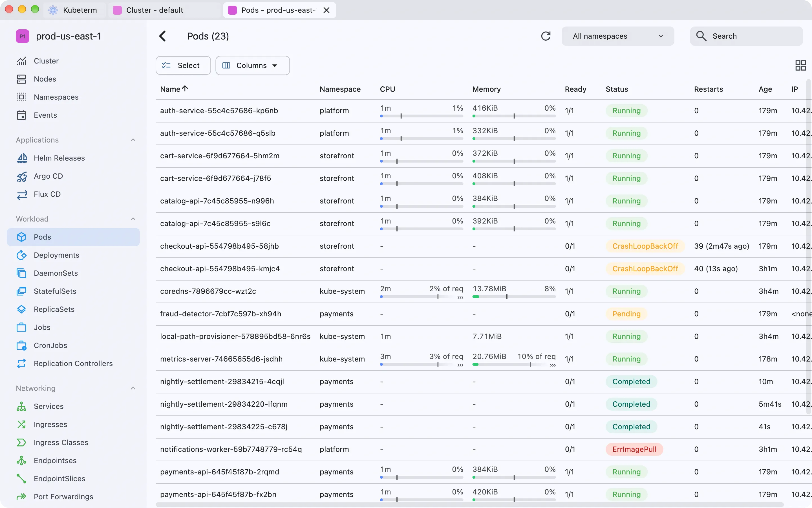The image size is (812, 508).
Task: Refresh the pods list
Action: (546, 36)
